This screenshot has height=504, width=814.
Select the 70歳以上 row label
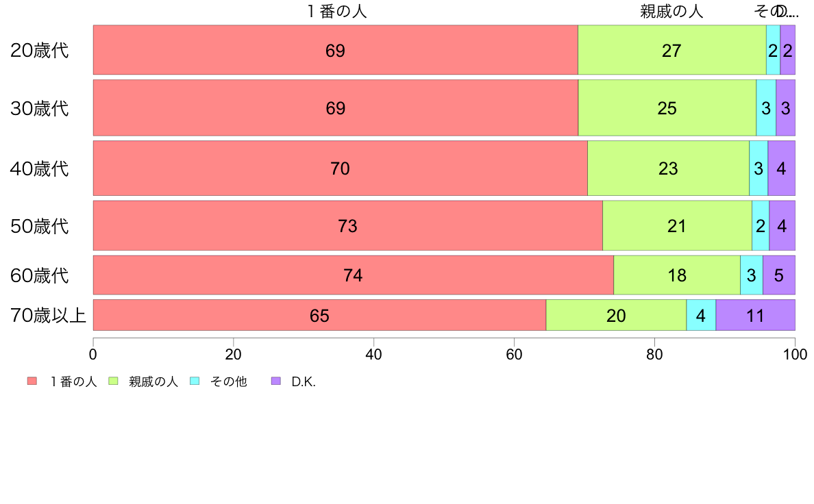[x=48, y=315]
